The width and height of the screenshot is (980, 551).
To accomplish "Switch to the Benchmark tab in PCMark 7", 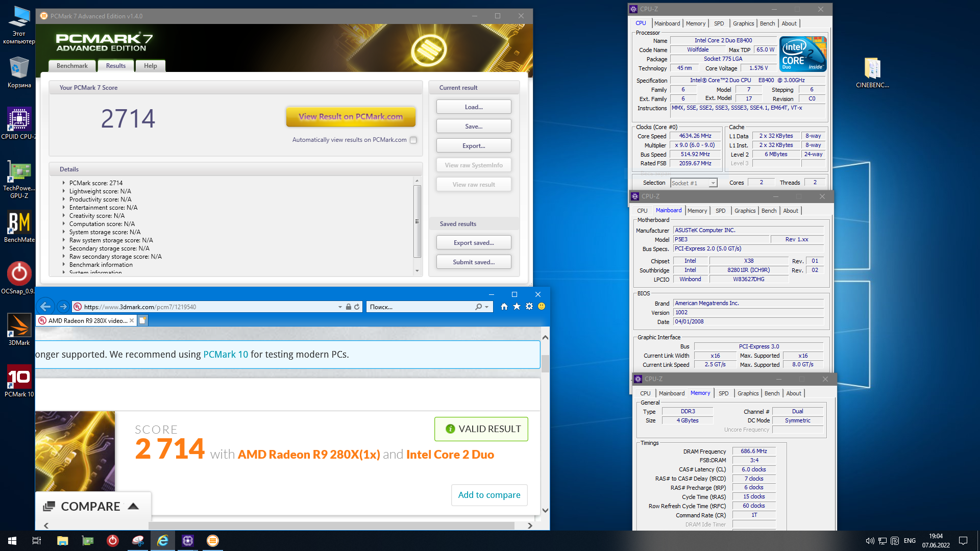I will tap(72, 66).
